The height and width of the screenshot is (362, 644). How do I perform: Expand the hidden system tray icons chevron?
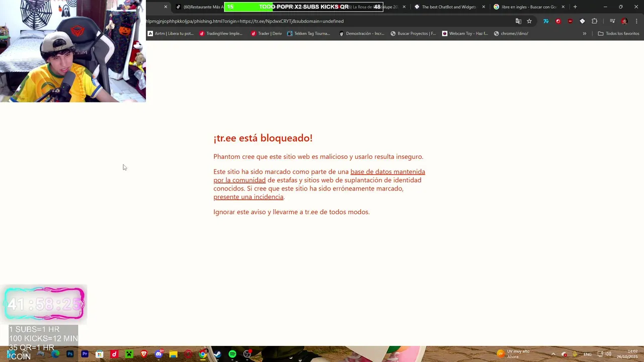(x=553, y=354)
